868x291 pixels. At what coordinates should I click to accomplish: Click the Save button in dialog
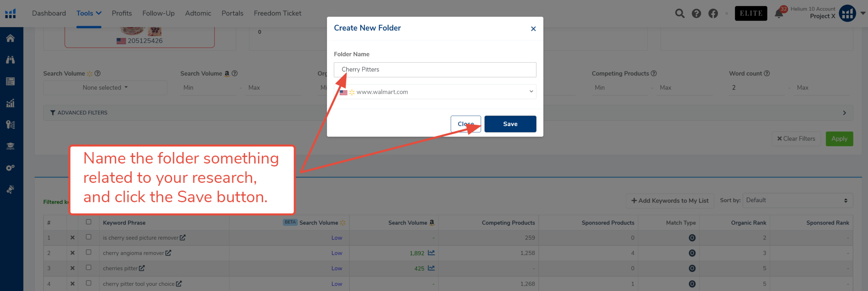(x=510, y=124)
